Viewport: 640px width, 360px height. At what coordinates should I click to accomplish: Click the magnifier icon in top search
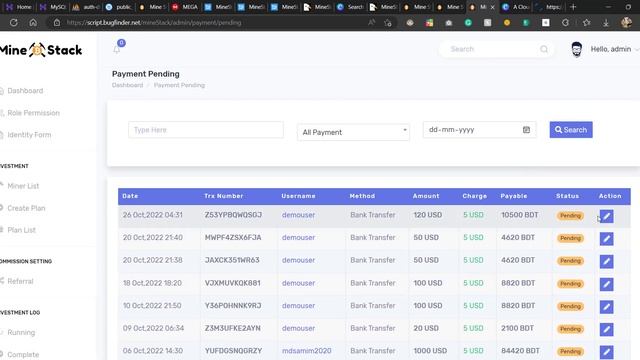(x=544, y=49)
